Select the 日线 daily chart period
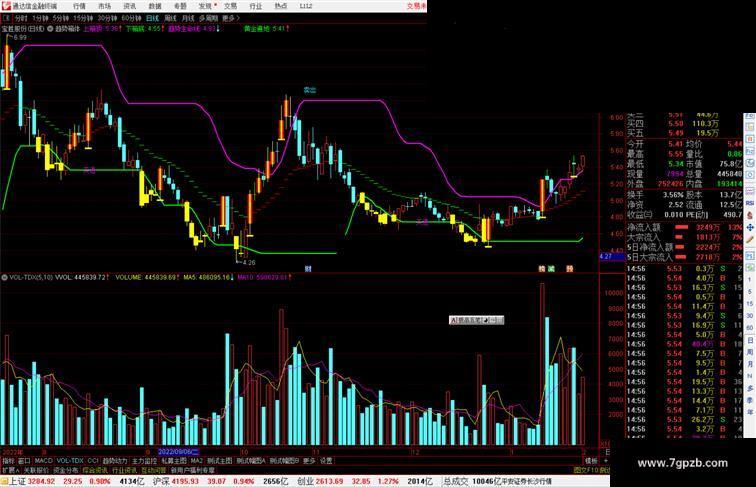 pos(152,18)
